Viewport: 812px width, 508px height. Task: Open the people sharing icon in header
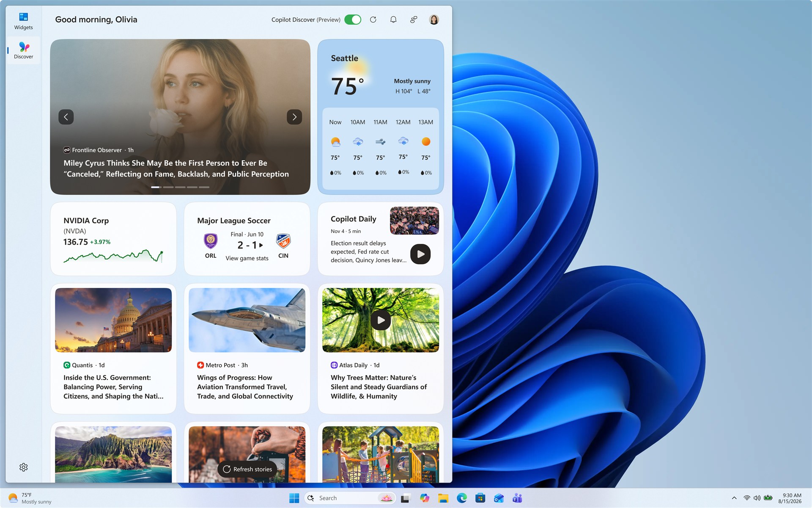(414, 19)
